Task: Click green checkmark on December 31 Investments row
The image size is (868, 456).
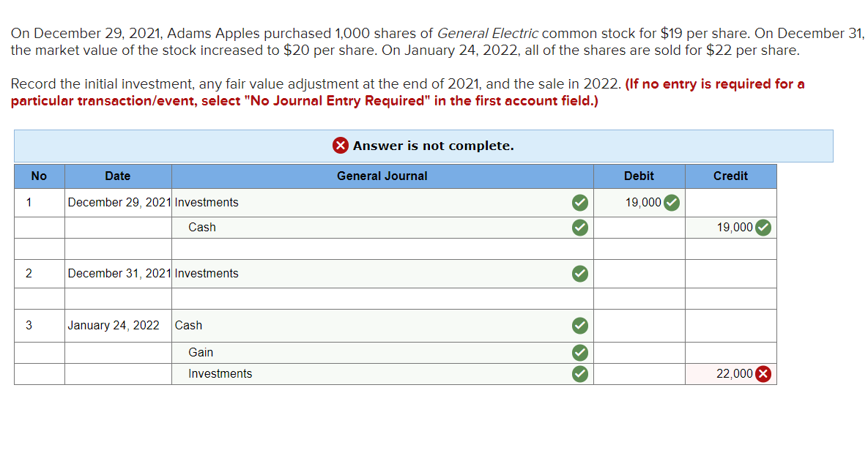Action: [579, 273]
